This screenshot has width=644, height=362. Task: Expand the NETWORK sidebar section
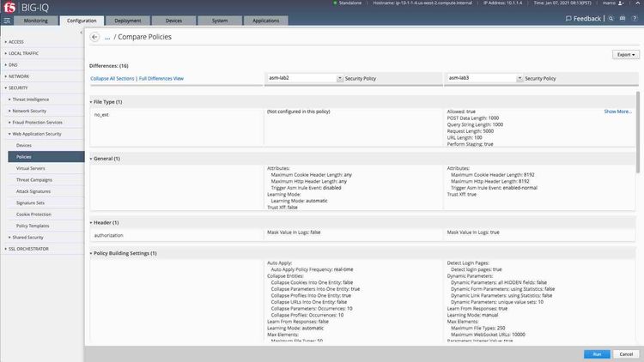[19, 76]
